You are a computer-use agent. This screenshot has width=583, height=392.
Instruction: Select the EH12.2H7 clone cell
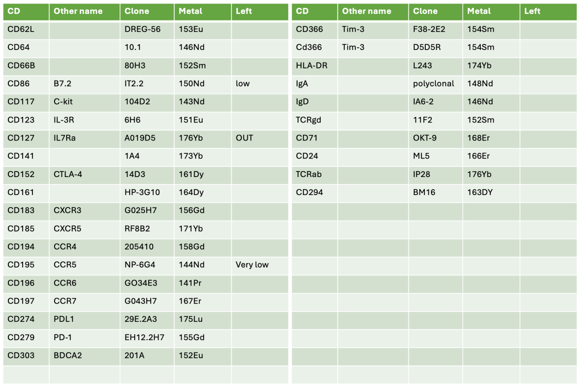pos(144,337)
